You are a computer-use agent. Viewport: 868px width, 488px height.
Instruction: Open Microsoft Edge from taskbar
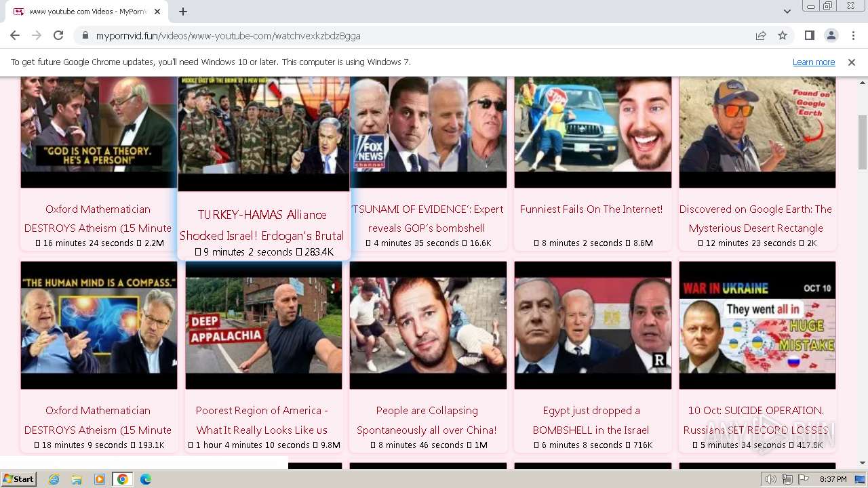pos(146,479)
